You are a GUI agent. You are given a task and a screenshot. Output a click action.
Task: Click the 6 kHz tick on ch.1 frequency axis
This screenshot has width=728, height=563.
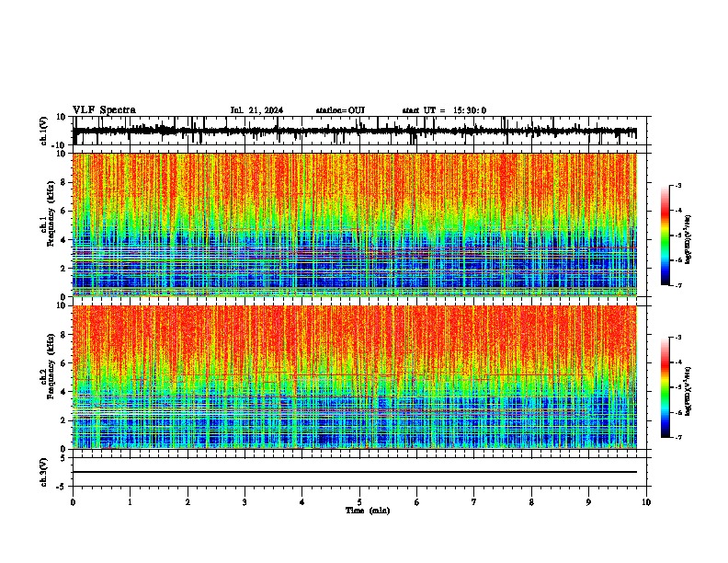(x=63, y=211)
